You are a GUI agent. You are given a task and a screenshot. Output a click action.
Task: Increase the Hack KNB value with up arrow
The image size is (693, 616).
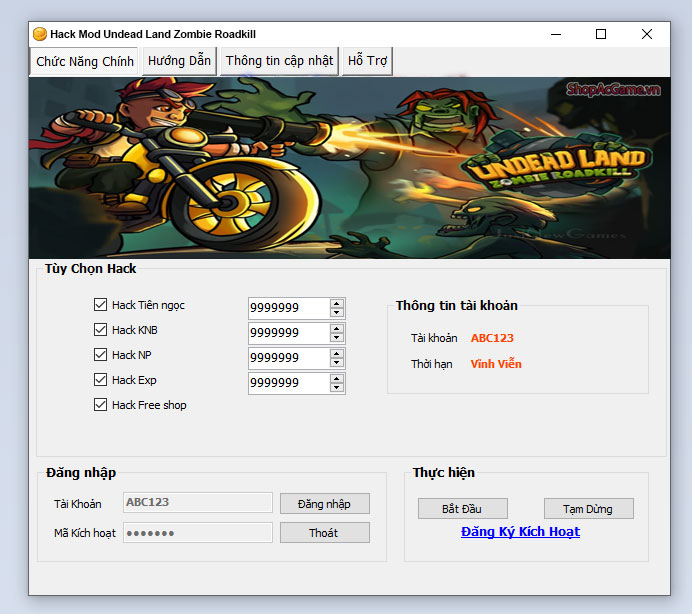tap(337, 328)
